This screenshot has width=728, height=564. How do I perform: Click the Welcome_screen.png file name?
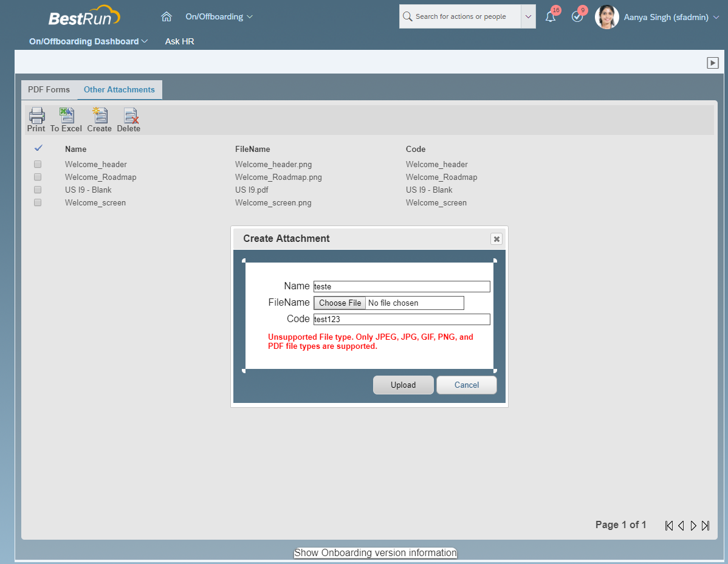click(x=273, y=202)
